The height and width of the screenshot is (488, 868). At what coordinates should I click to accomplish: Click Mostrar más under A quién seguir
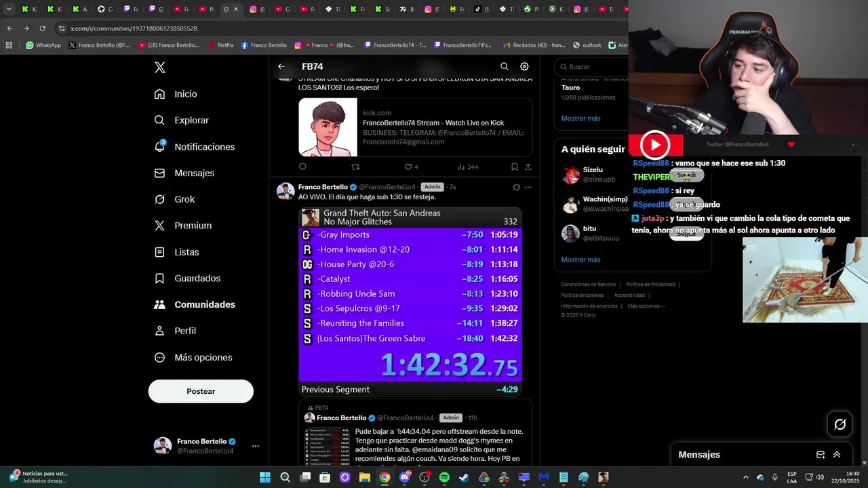tap(580, 260)
